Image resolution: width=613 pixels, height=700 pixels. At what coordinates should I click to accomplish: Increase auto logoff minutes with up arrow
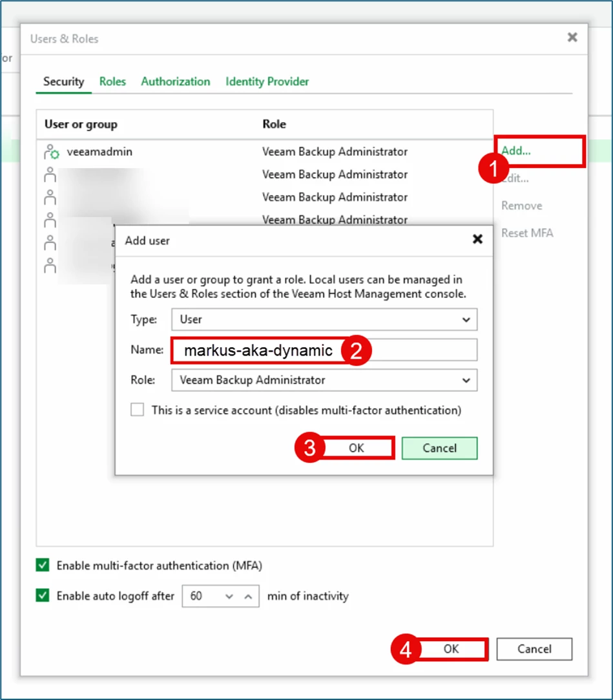point(249,597)
